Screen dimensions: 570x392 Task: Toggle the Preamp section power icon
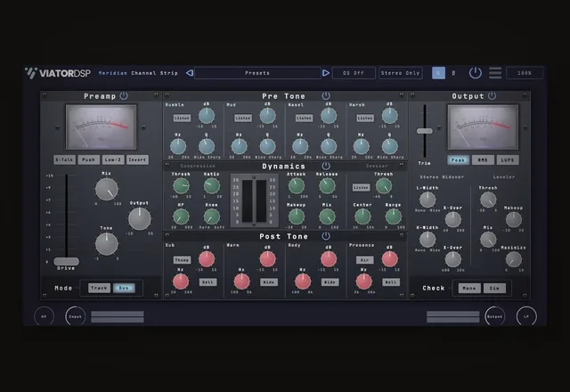[124, 95]
